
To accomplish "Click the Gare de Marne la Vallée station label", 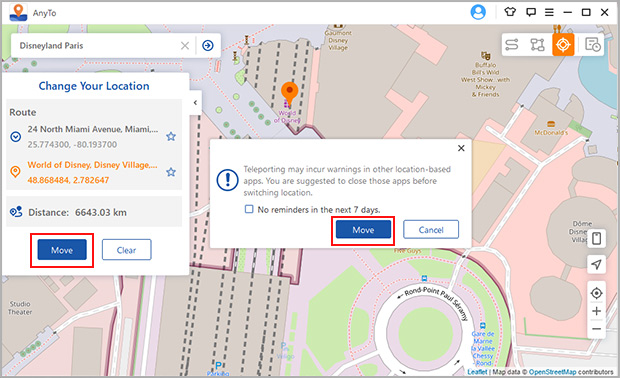I will tap(483, 348).
